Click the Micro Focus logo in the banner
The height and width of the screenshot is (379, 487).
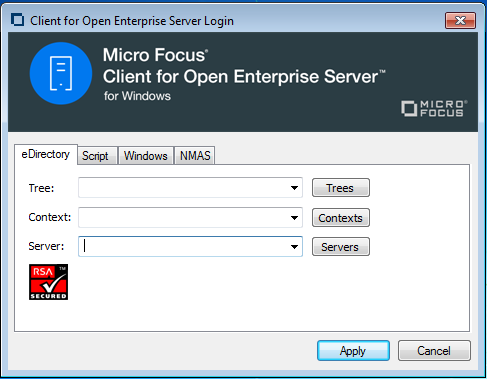click(434, 109)
